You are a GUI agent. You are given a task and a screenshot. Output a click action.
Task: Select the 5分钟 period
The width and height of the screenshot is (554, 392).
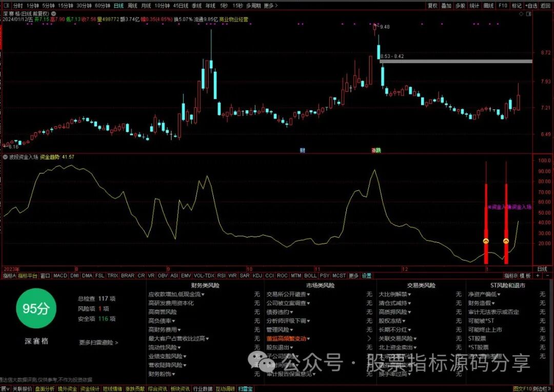[x=48, y=6]
